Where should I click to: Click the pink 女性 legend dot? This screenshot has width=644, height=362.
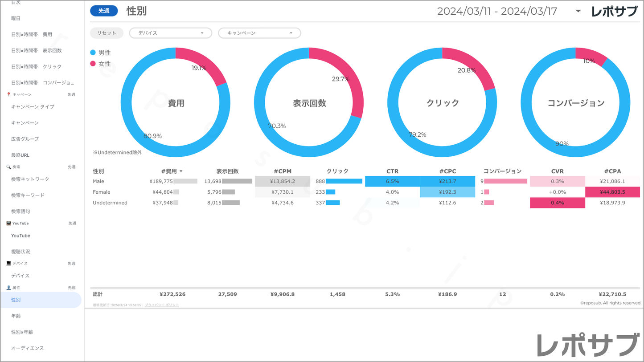pyautogui.click(x=93, y=64)
